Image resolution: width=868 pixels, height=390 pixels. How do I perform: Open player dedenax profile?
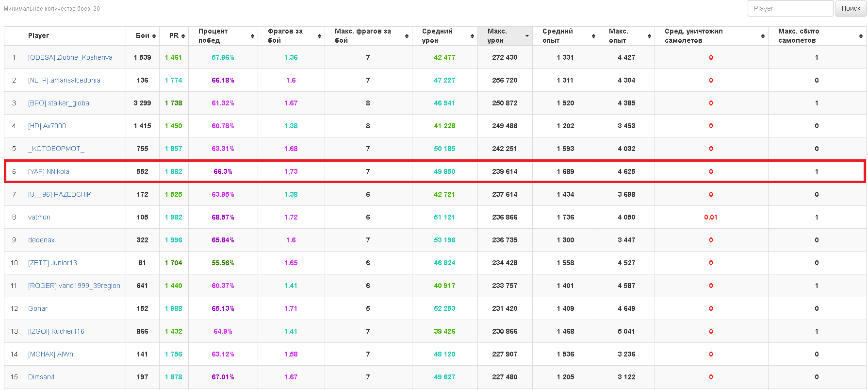pyautogui.click(x=41, y=240)
